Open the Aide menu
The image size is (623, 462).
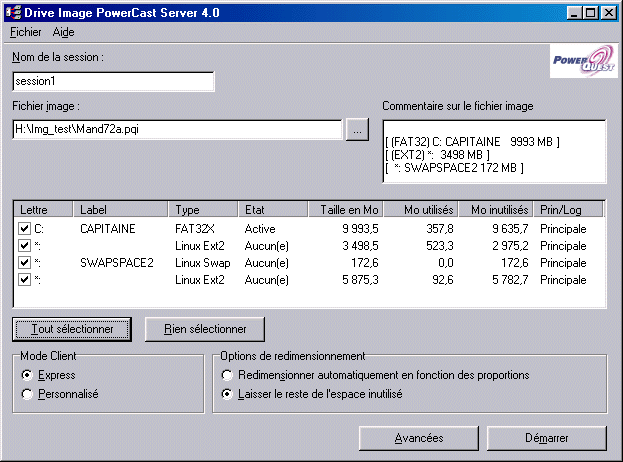[x=64, y=32]
